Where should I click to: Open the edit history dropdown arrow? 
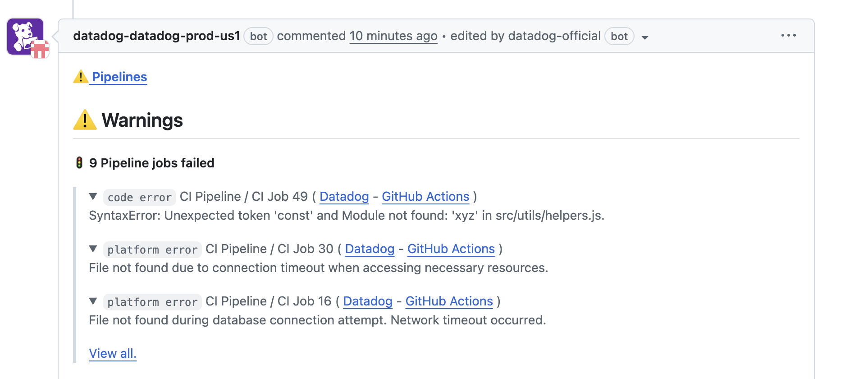pyautogui.click(x=645, y=37)
